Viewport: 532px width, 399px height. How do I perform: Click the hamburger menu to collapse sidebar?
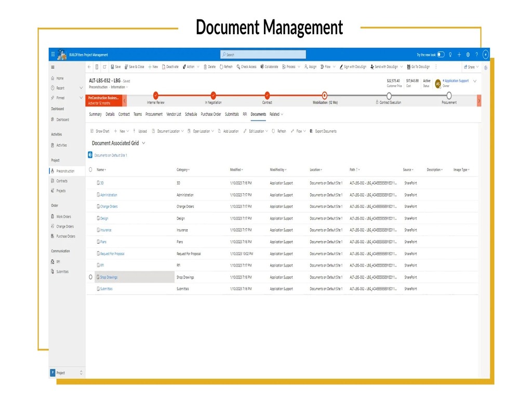click(52, 67)
